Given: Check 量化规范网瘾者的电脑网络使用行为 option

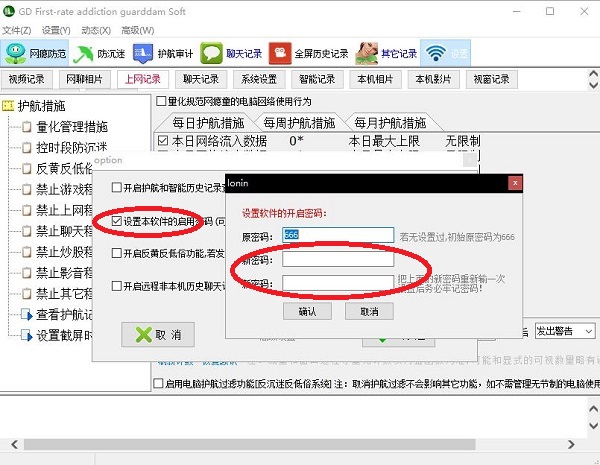Looking at the screenshot, I should [161, 101].
